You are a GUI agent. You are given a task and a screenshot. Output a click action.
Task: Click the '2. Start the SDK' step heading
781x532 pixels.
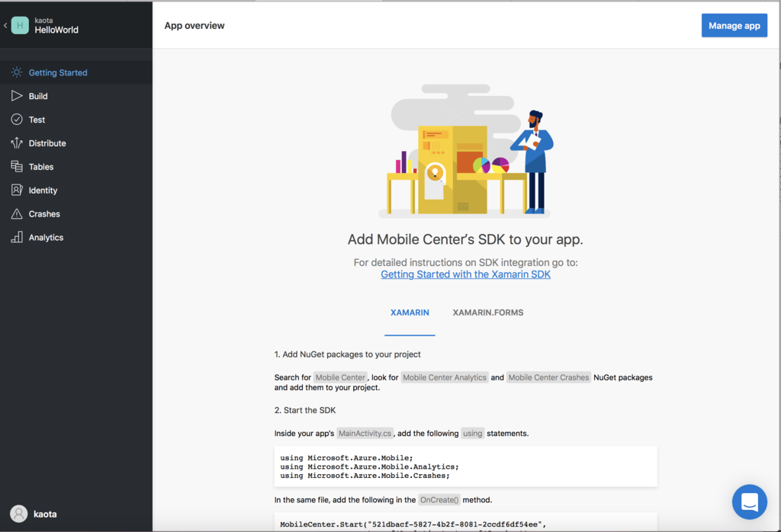pos(305,410)
